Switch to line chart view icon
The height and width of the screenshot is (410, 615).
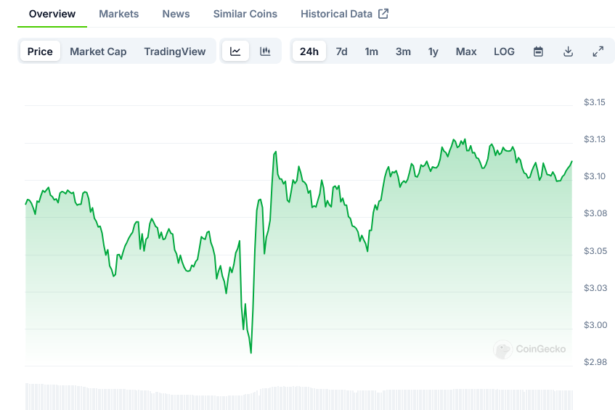[x=235, y=52]
